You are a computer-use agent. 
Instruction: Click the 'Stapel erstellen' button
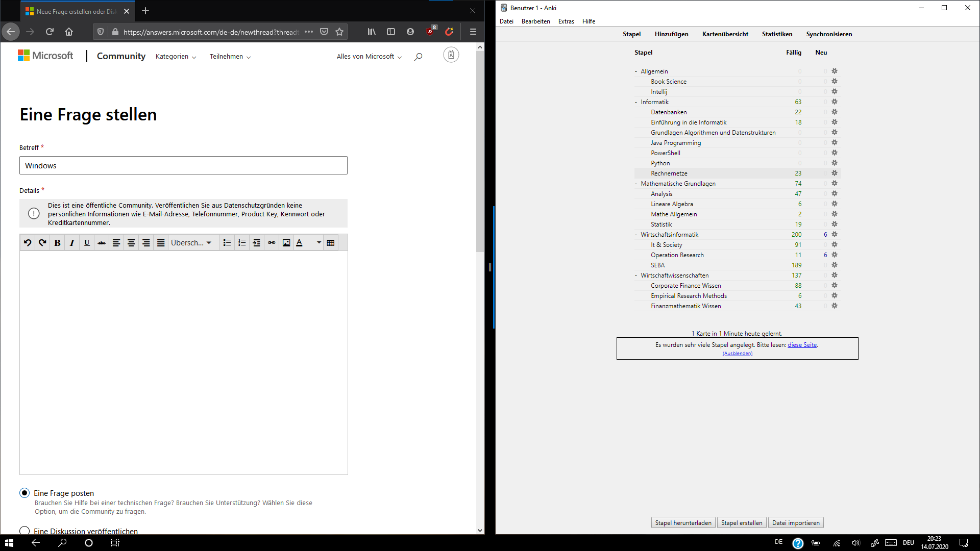[x=742, y=523]
